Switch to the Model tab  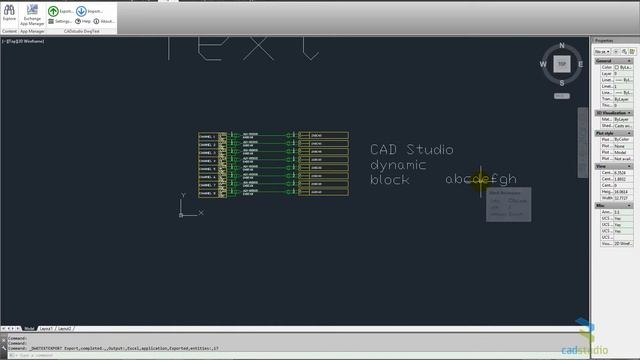(x=29, y=329)
